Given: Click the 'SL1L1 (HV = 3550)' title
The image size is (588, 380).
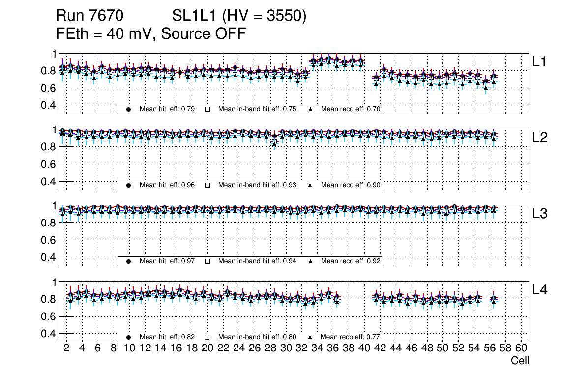Looking at the screenshot, I should 239,17.
